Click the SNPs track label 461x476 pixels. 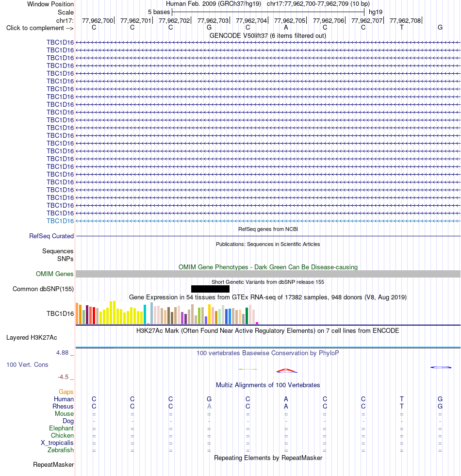point(66,259)
